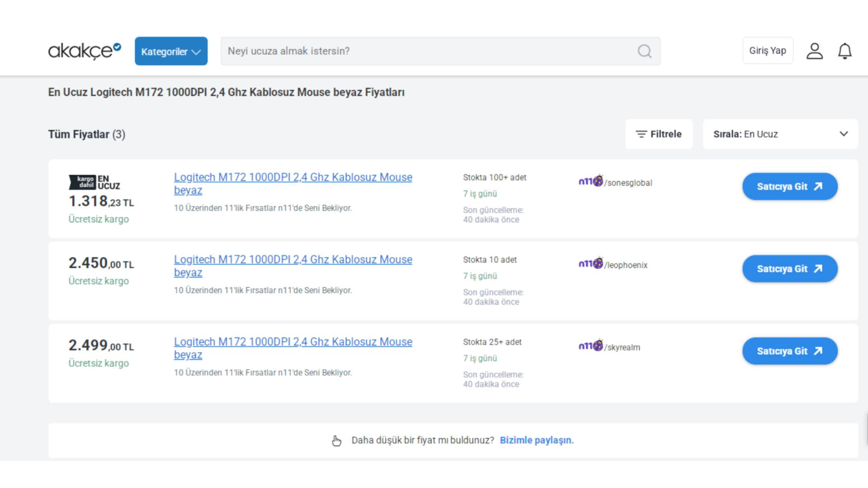The height and width of the screenshot is (488, 868).
Task: Click the 2.499,00 TL price
Action: [x=101, y=346]
